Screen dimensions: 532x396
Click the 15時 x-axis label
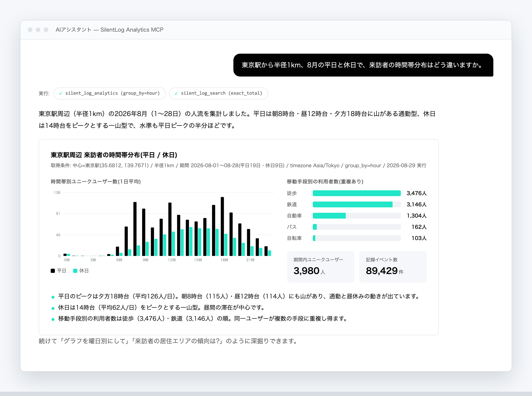[x=198, y=260]
